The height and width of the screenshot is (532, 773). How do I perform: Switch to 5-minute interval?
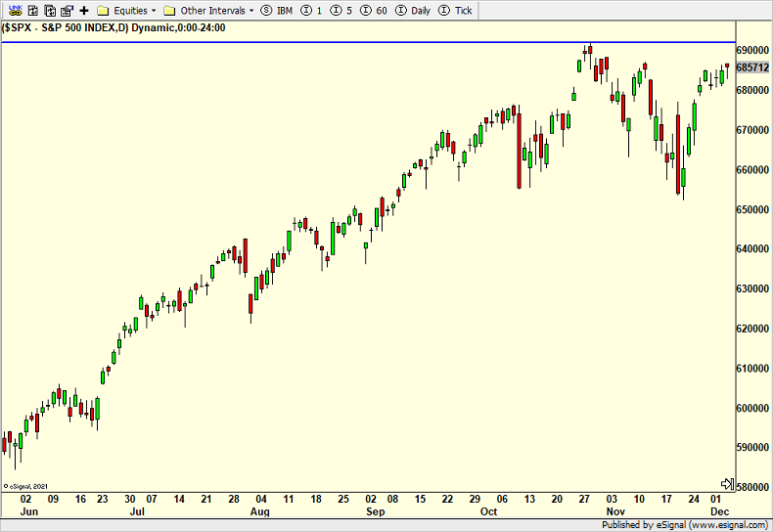pyautogui.click(x=341, y=11)
